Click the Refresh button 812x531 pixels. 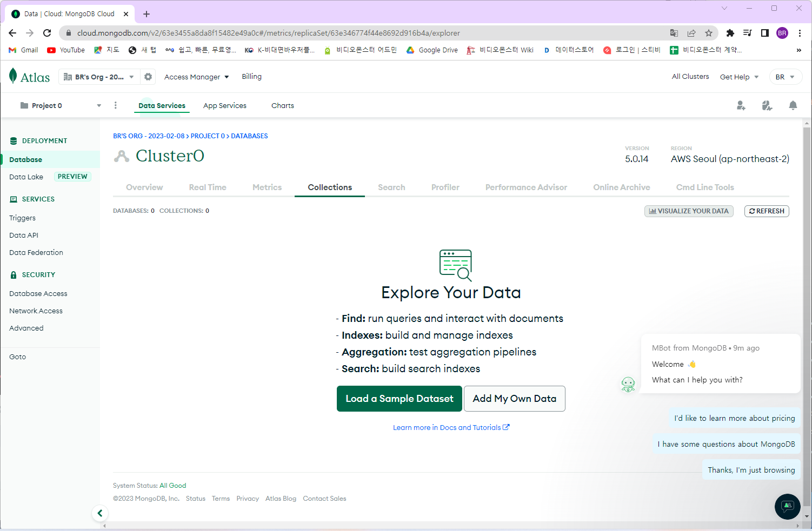[x=767, y=211]
